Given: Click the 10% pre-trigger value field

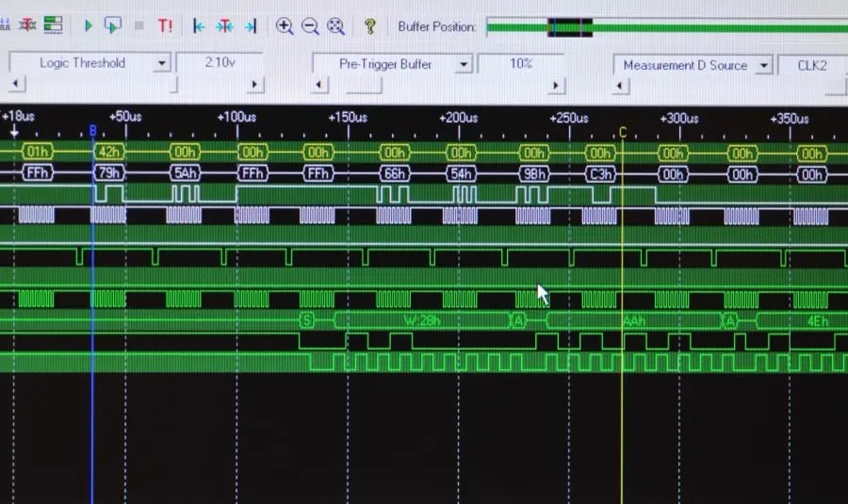Looking at the screenshot, I should (x=521, y=64).
